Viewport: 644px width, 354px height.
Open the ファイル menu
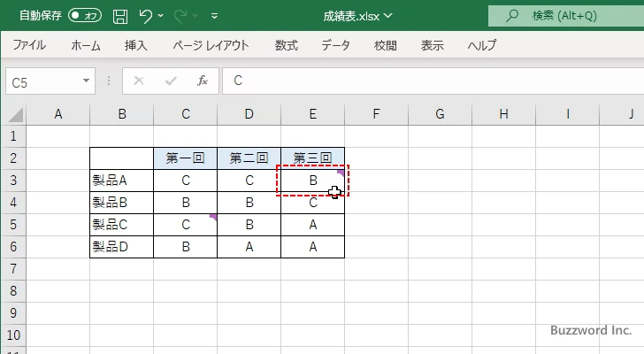pyautogui.click(x=29, y=45)
